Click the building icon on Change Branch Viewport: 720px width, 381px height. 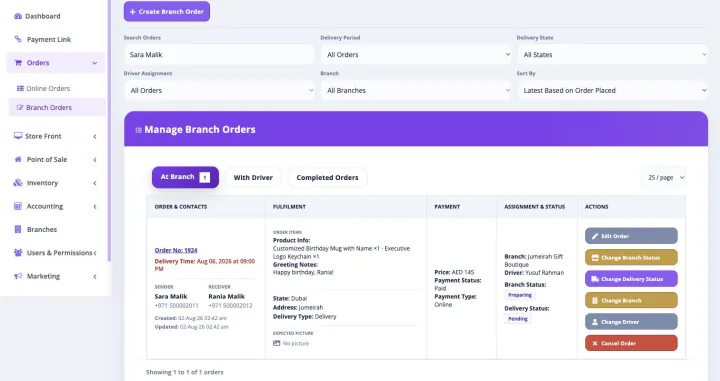coord(595,300)
